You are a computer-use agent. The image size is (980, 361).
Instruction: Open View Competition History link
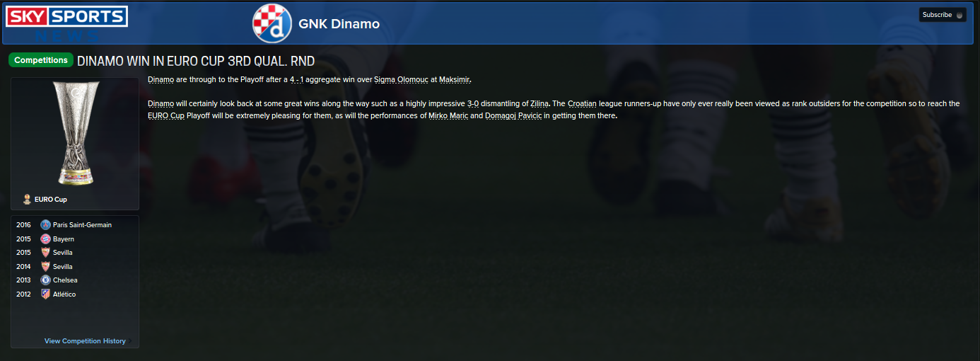pos(85,341)
